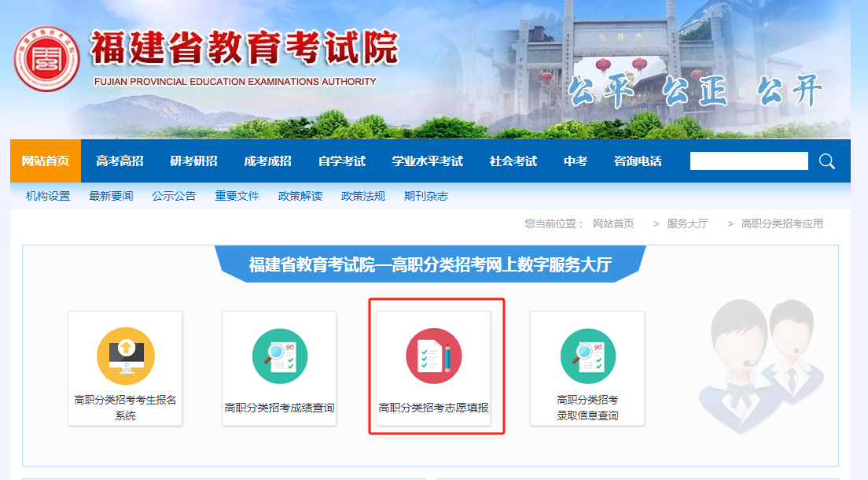Open the 社会考试 menu
The image size is (868, 480).
[515, 161]
